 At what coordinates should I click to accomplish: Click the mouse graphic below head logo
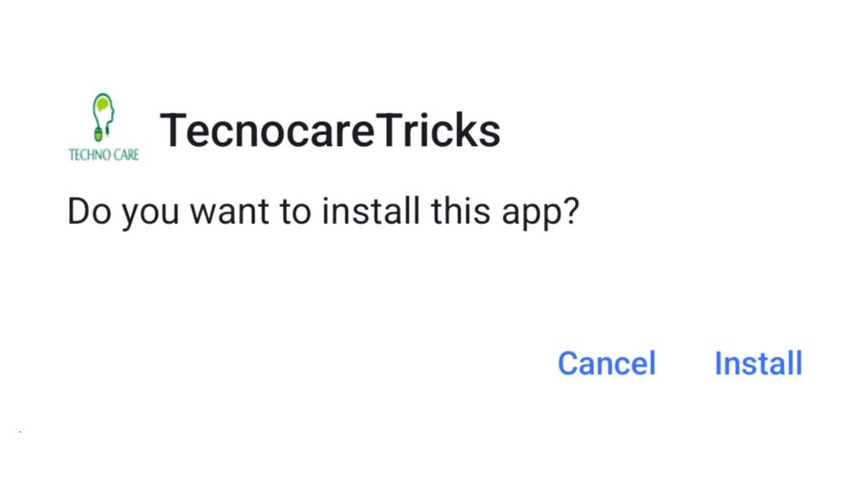pos(98,134)
